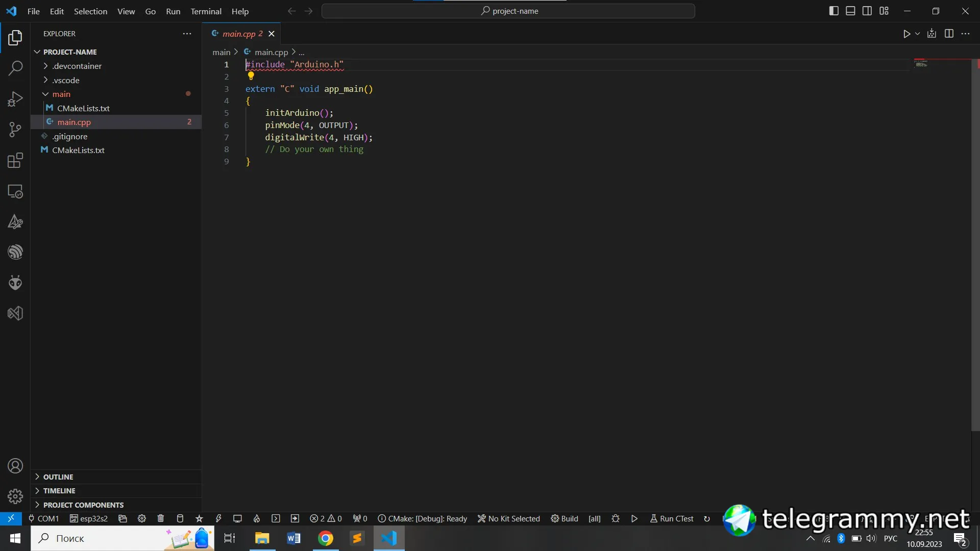Open the ESP-IDF monitor device icon
The width and height of the screenshot is (980, 551).
click(237, 518)
